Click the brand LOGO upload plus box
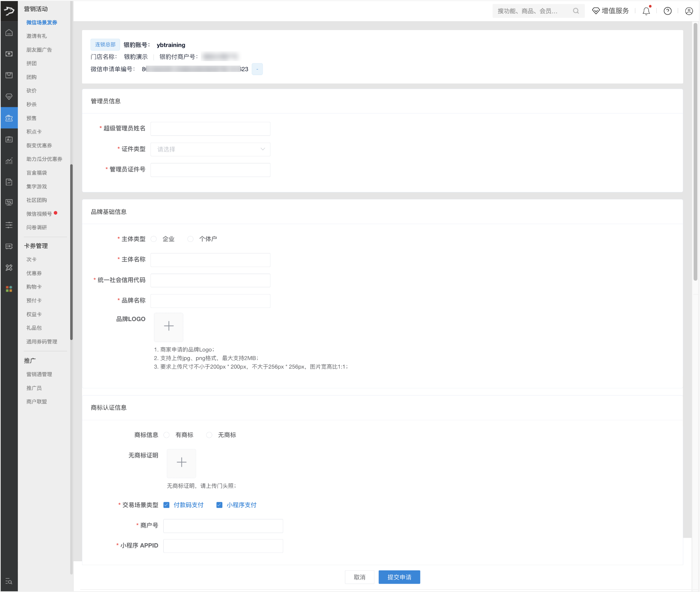 pyautogui.click(x=169, y=327)
